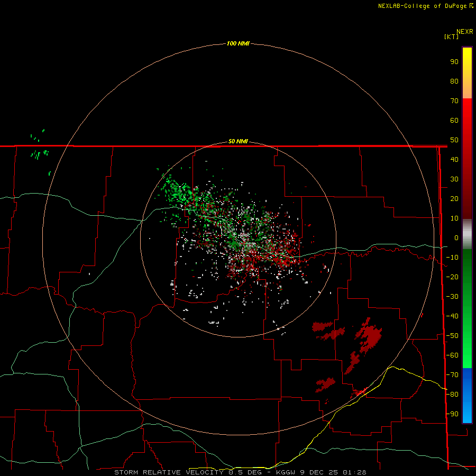Click the 50 NMI range ring label
Viewport: 476px width, 476px height.
point(238,141)
